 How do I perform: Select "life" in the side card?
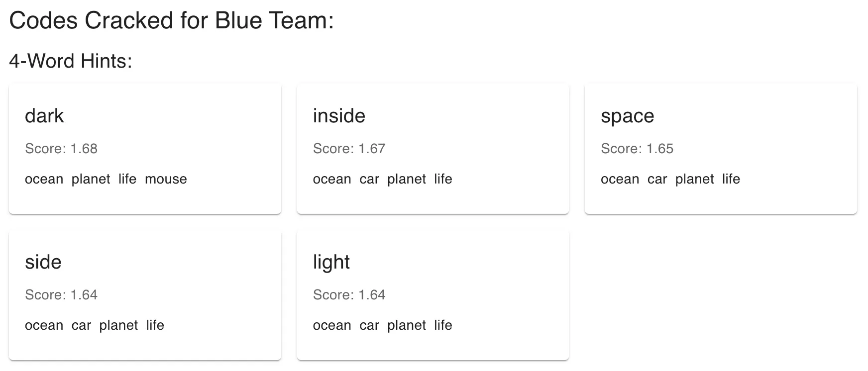pyautogui.click(x=155, y=325)
